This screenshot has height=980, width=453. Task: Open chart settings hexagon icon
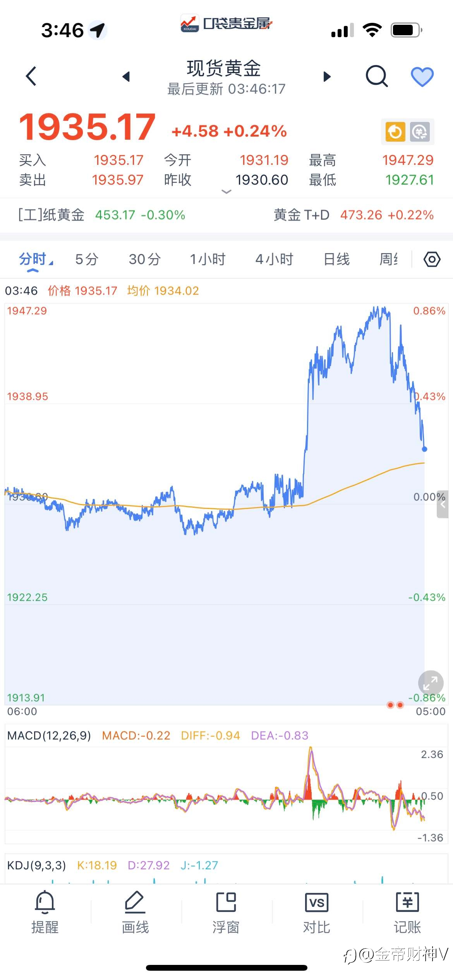pyautogui.click(x=432, y=259)
